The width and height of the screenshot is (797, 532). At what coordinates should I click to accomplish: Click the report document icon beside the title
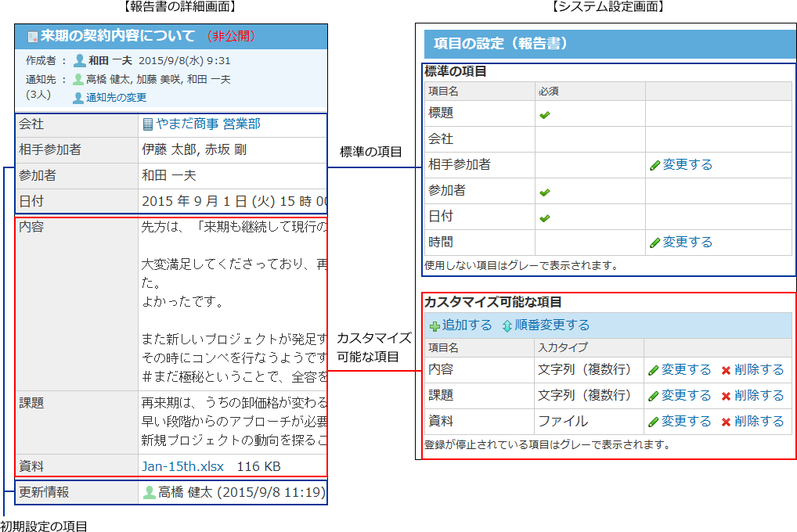[x=32, y=37]
